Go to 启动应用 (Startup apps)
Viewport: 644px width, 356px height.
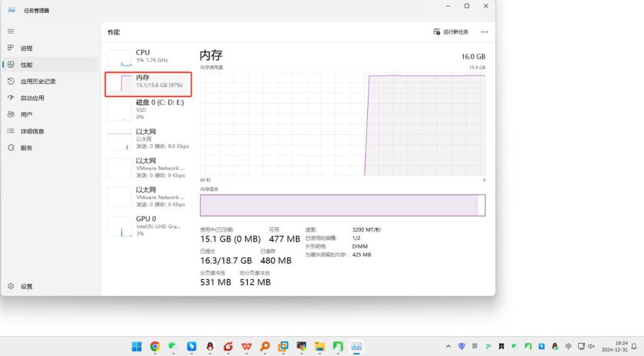click(x=49, y=98)
